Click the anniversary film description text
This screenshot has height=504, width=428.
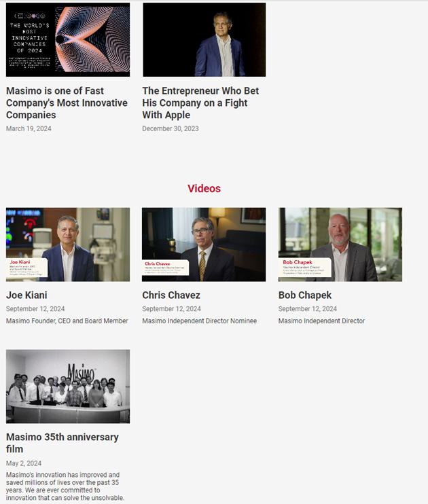(65, 486)
